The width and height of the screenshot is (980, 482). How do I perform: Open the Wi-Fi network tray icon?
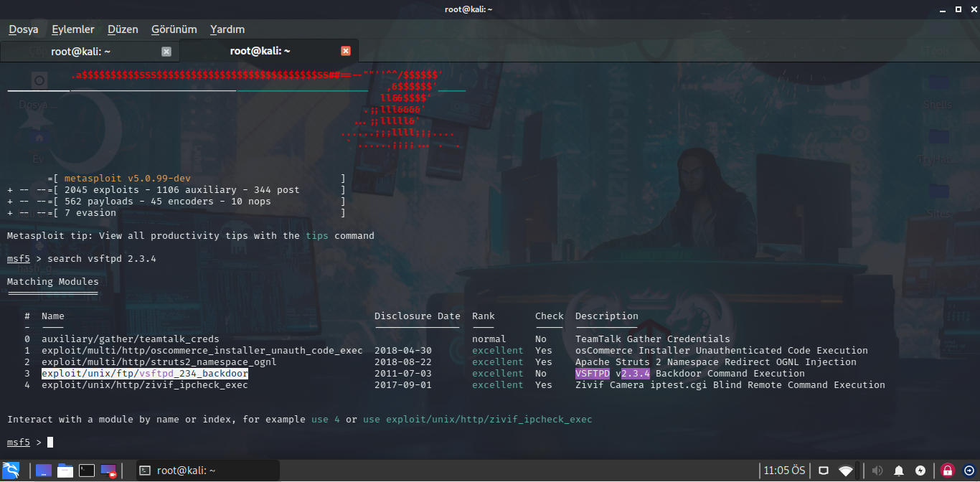tap(847, 471)
